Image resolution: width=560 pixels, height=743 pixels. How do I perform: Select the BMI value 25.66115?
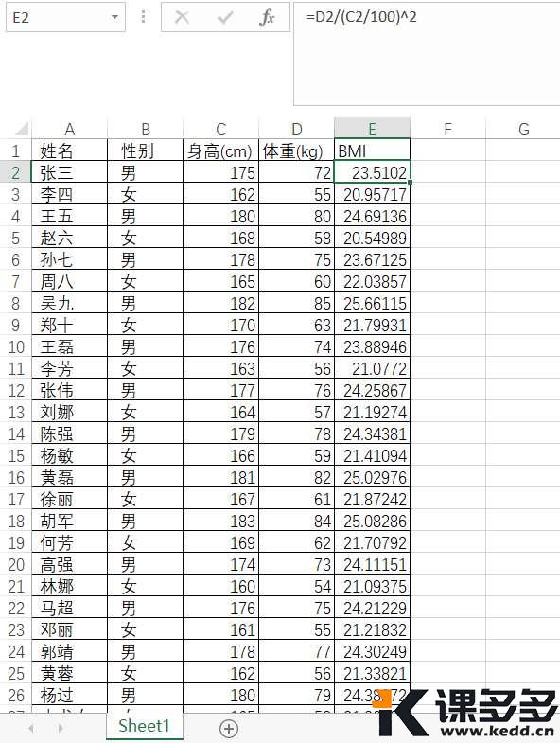click(372, 303)
